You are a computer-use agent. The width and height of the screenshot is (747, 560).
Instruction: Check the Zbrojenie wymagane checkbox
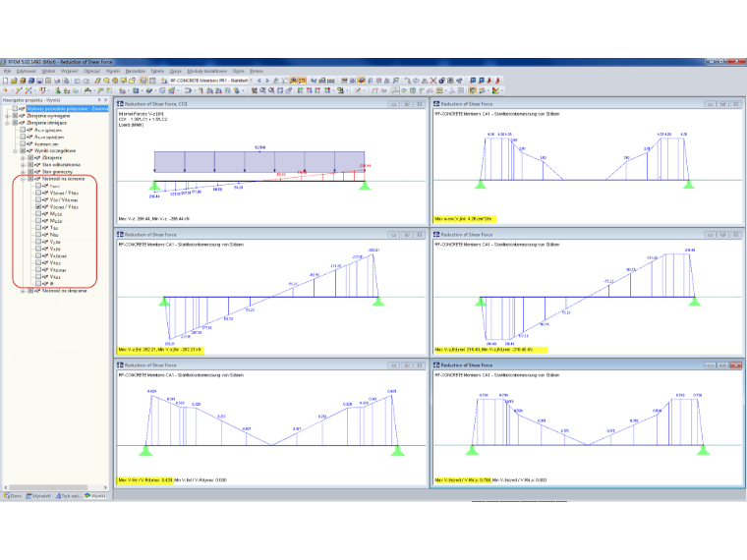coord(16,116)
